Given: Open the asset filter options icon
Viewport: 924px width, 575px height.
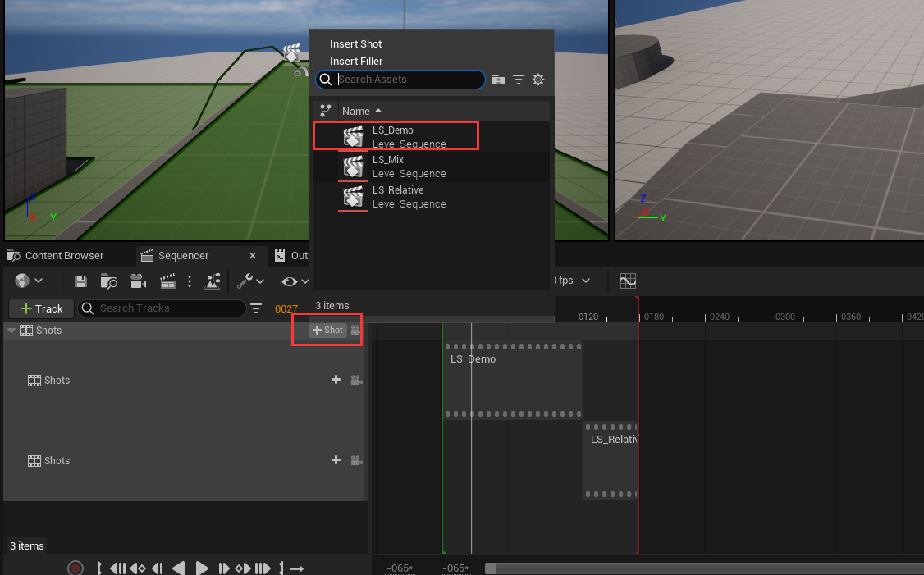Looking at the screenshot, I should click(x=519, y=80).
